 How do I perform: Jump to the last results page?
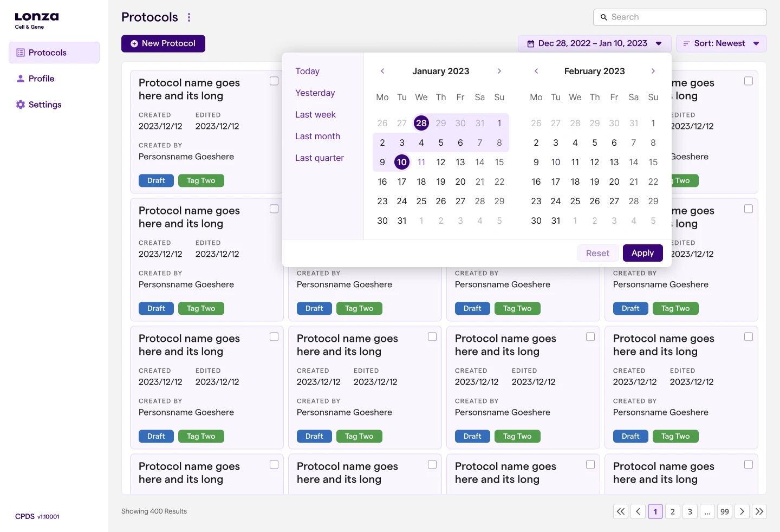[x=759, y=511]
